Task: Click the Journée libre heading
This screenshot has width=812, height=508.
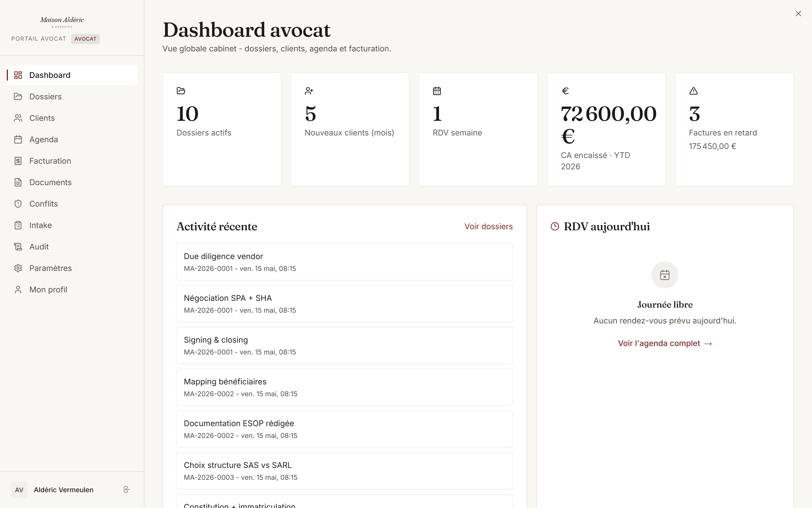Action: click(x=665, y=305)
